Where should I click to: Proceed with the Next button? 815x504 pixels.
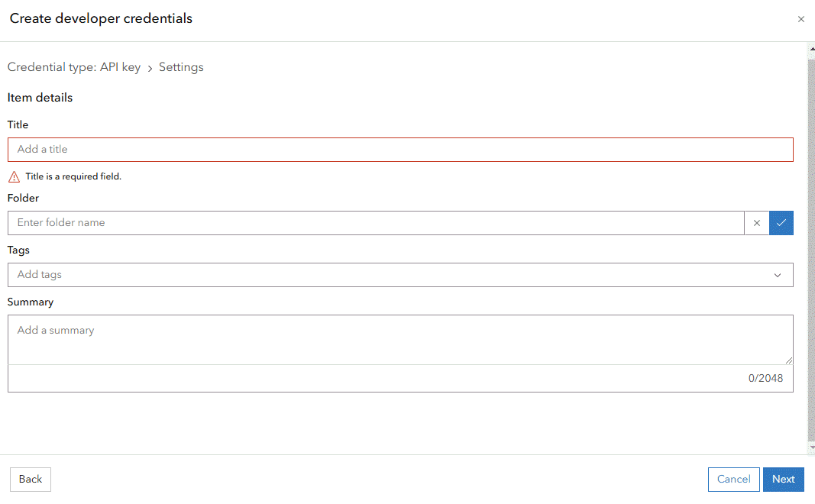[x=783, y=480]
